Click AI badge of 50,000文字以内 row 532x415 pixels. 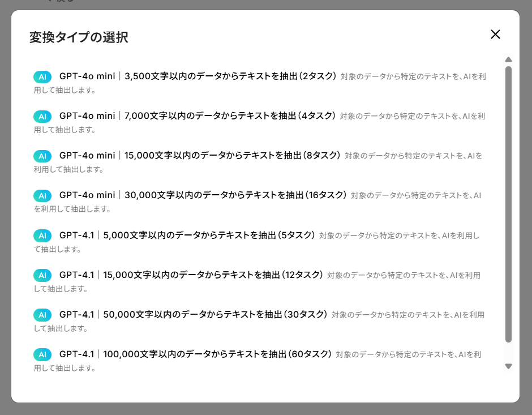click(x=42, y=315)
